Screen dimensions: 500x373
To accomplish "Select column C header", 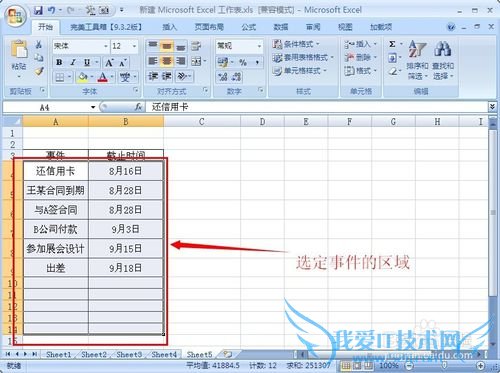I will [202, 122].
